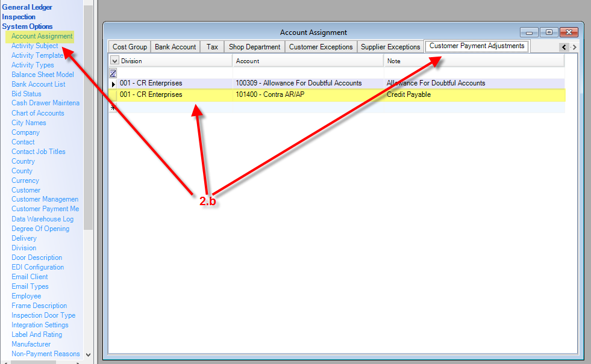Switch to the Cost Group tab

point(130,47)
